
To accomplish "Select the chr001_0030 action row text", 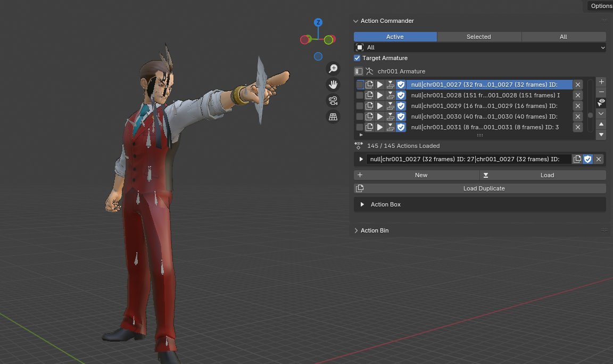I will click(484, 117).
